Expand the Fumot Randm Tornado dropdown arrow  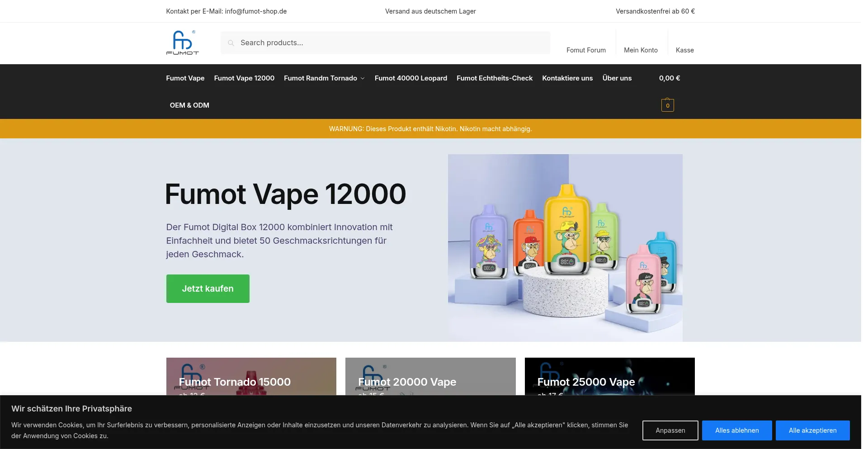point(363,79)
